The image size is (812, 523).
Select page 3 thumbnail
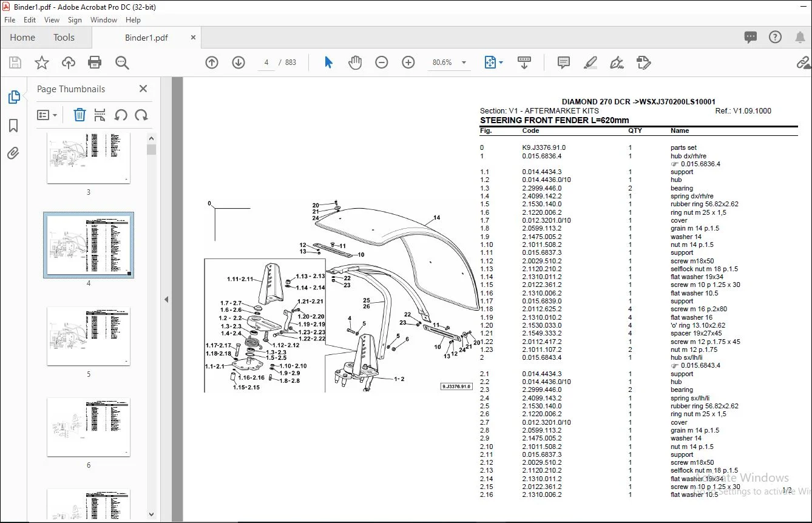[89, 158]
